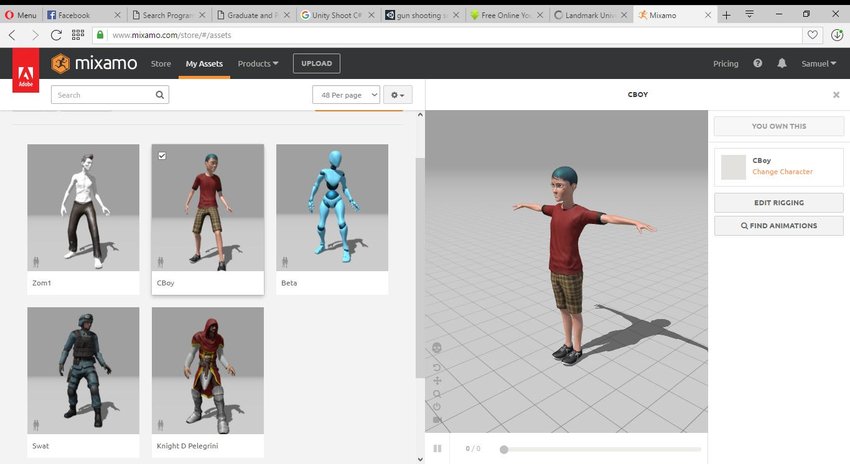Click the video camera icon in viewer
The height and width of the screenshot is (464, 850).
point(437,420)
